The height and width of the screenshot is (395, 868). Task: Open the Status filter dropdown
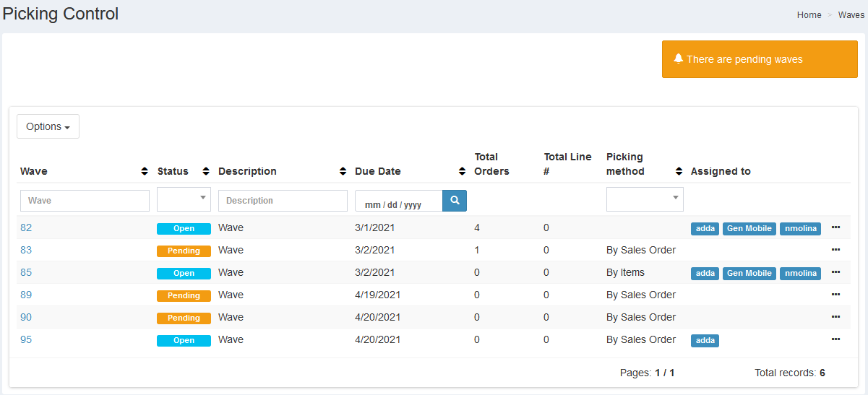184,199
